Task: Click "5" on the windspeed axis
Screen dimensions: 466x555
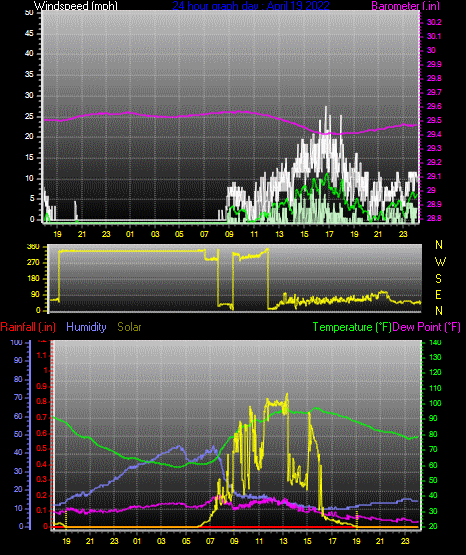Action: point(32,199)
